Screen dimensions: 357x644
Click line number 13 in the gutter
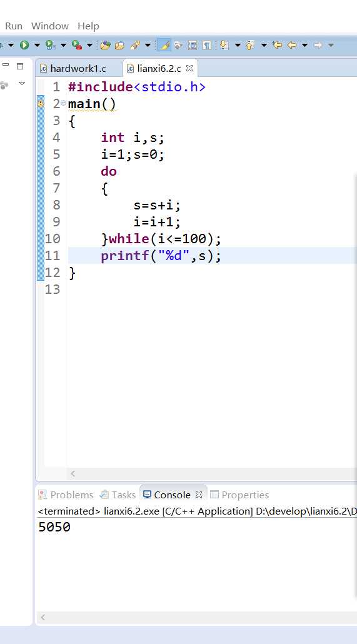click(53, 289)
